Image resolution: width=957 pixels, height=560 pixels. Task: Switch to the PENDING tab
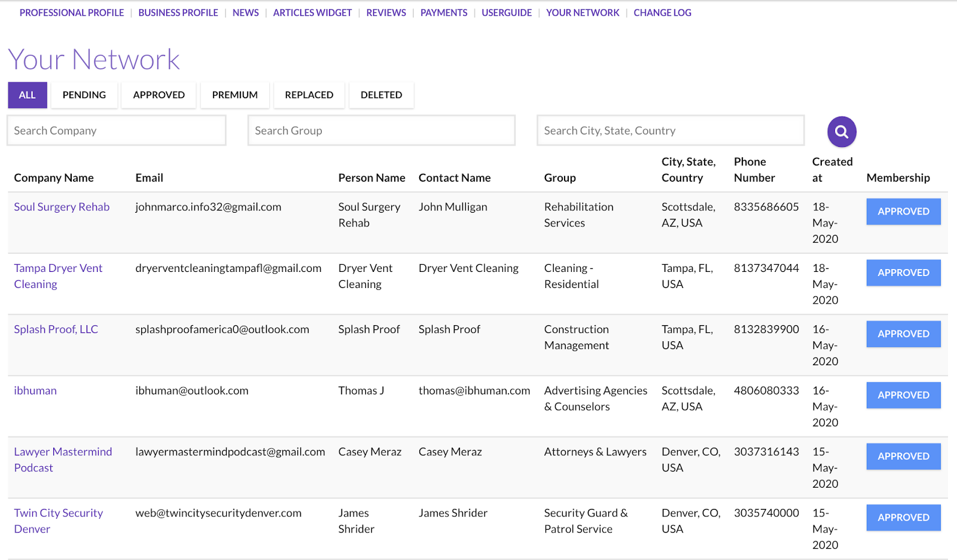(84, 95)
